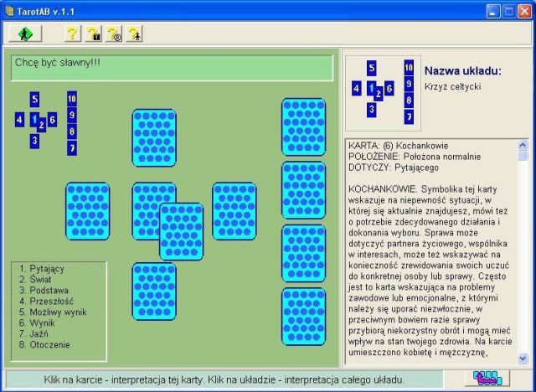Close the TarotAB window
This screenshot has height=392, width=536.
(x=524, y=11)
